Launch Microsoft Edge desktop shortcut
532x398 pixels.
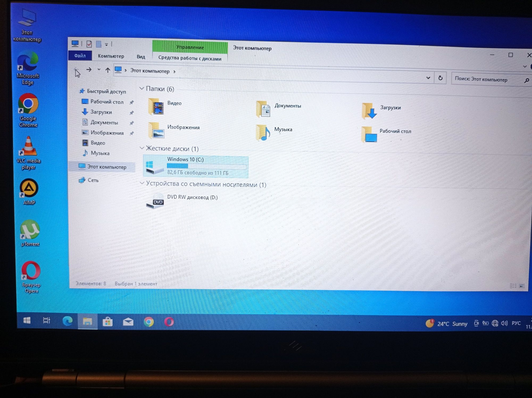pyautogui.click(x=28, y=68)
